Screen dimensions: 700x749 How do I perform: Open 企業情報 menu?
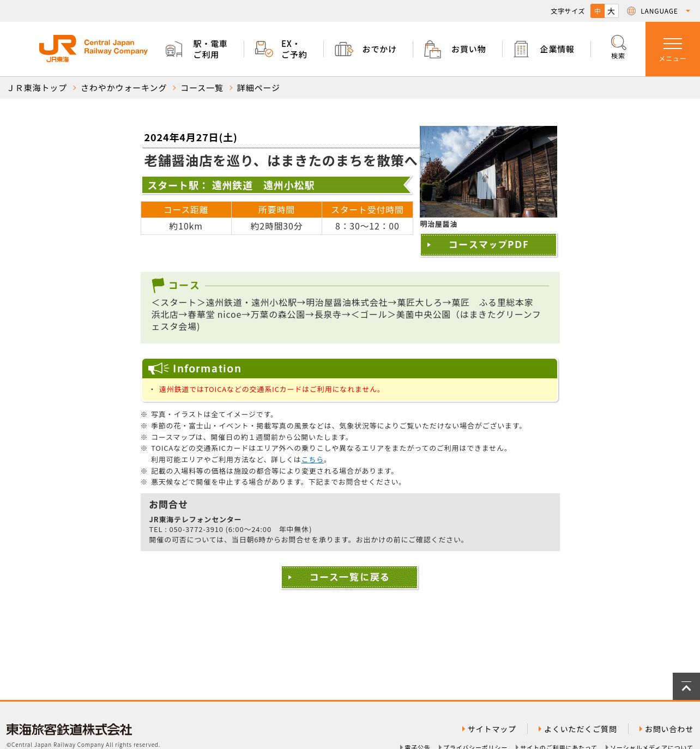pyautogui.click(x=557, y=49)
